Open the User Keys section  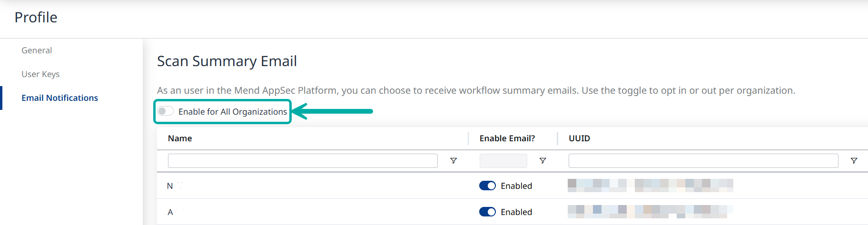coord(40,74)
